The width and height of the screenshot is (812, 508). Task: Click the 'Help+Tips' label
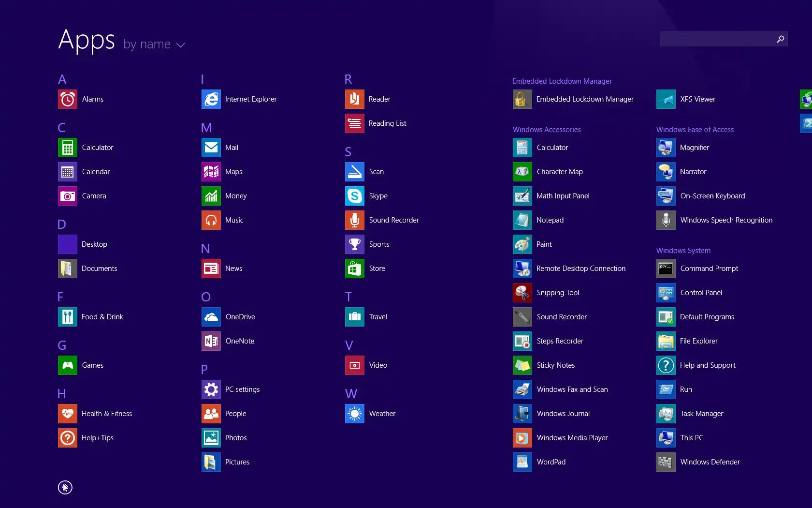pyautogui.click(x=98, y=438)
